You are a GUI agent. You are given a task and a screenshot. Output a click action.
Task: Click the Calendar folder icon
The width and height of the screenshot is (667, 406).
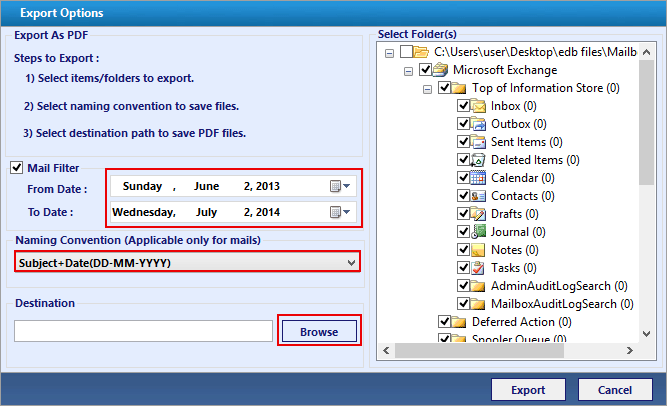pyautogui.click(x=479, y=178)
